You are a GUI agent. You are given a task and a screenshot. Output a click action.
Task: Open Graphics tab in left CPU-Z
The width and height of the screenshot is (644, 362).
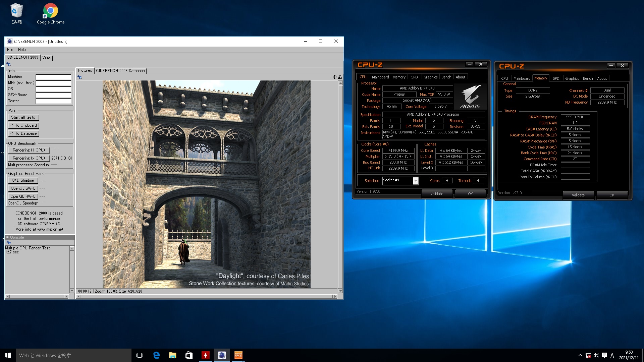430,77
